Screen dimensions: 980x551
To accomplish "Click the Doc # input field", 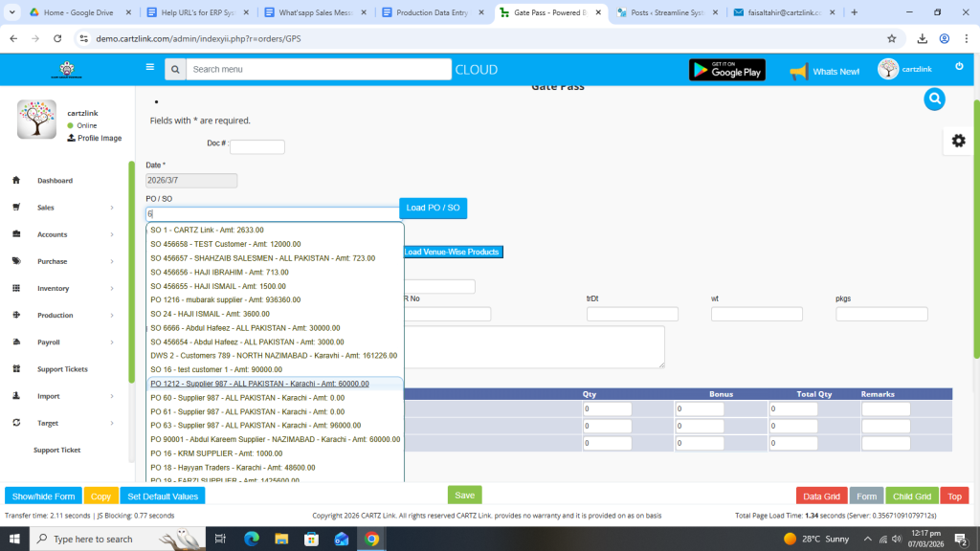I will point(256,147).
